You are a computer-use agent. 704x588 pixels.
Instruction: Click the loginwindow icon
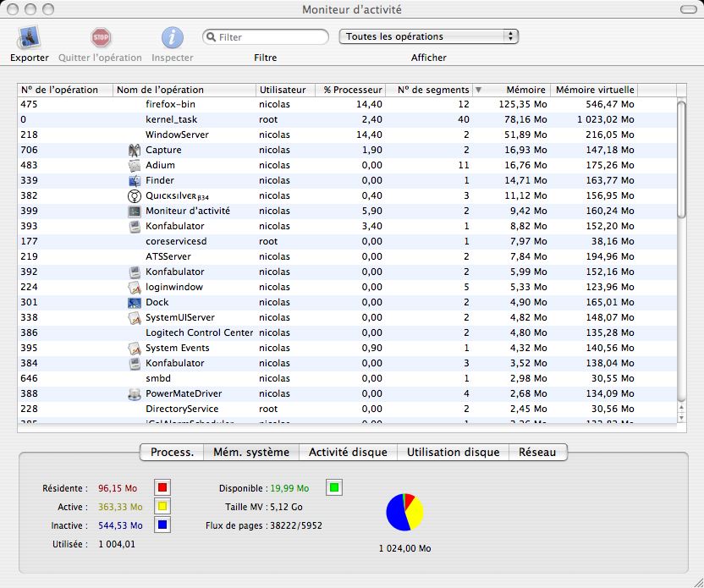(x=135, y=288)
